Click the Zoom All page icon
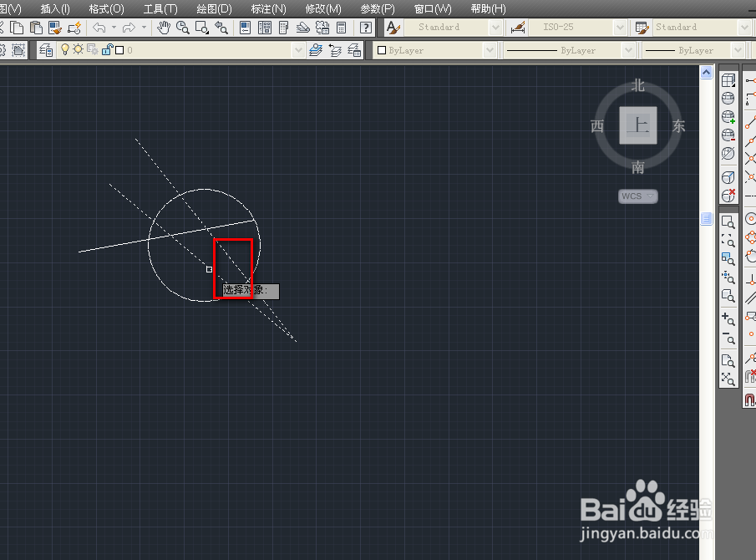 (x=728, y=361)
